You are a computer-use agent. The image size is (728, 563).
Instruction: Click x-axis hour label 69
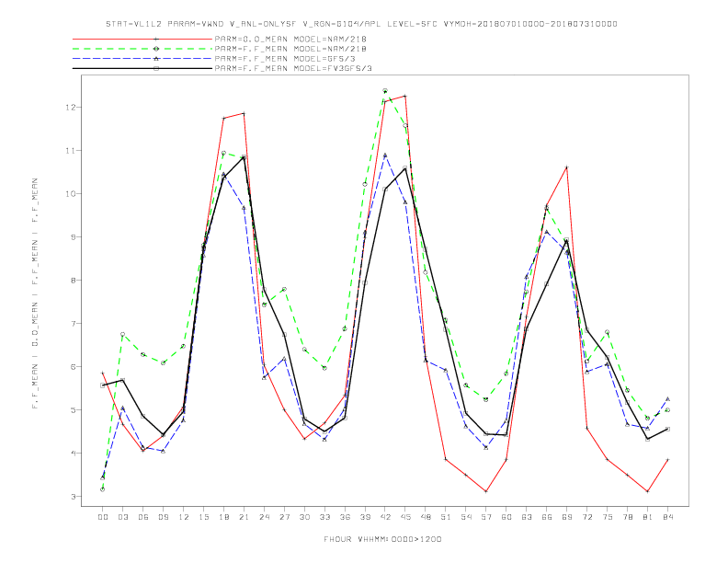tap(567, 517)
